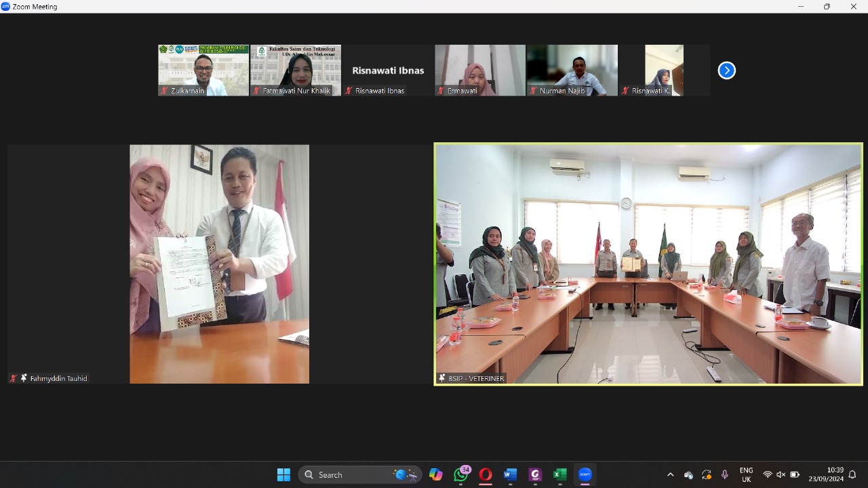This screenshot has height=488, width=868.
Task: Open Microsoft Excel from the taskbar
Action: coord(559,474)
